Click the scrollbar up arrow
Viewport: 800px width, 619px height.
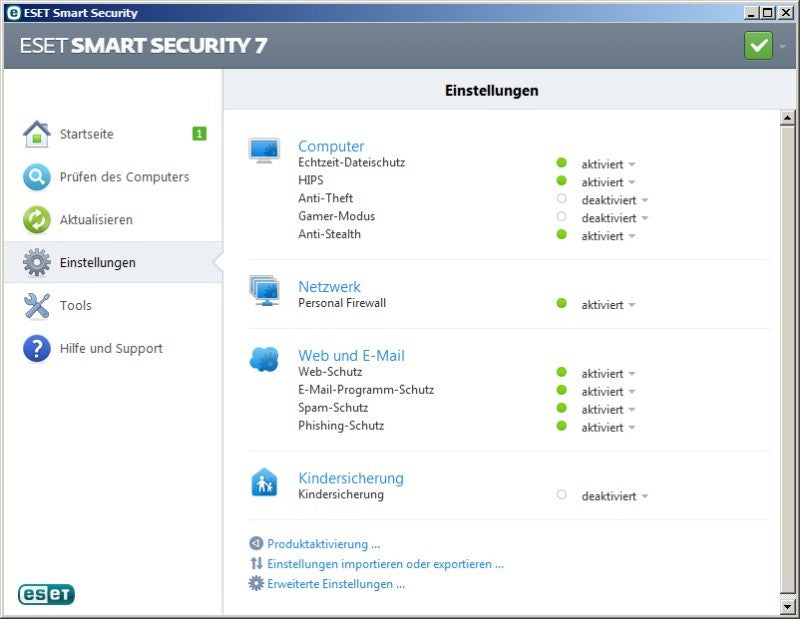787,118
